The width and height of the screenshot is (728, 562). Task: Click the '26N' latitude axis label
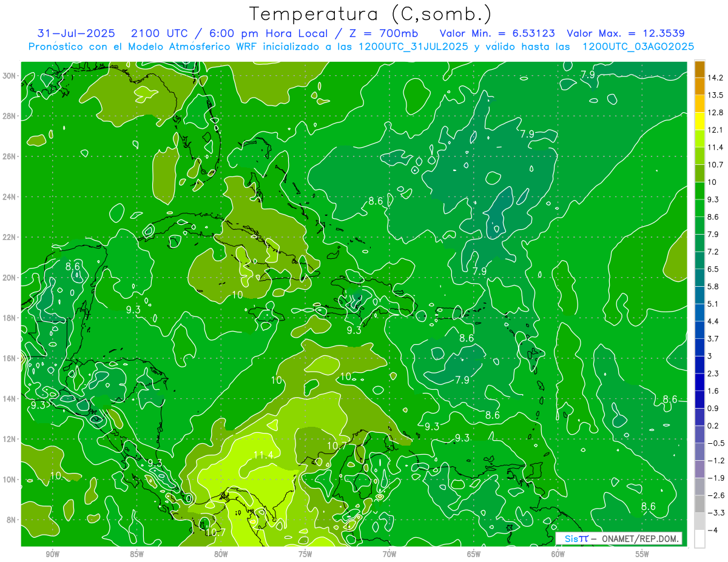pos(10,156)
